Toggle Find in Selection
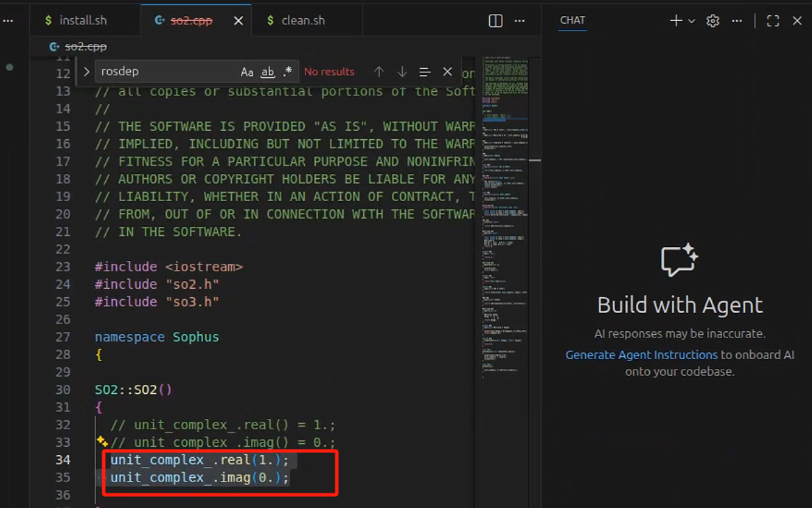Image resolution: width=812 pixels, height=508 pixels. [424, 72]
